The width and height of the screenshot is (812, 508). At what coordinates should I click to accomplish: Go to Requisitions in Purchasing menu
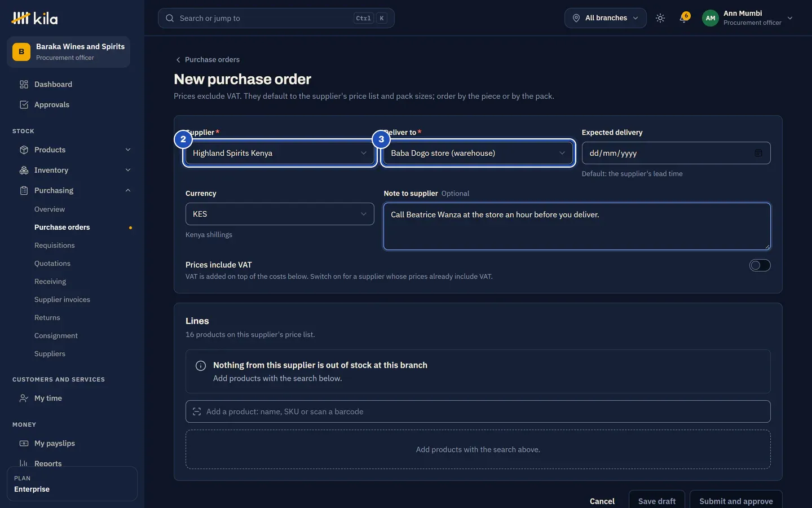click(55, 246)
